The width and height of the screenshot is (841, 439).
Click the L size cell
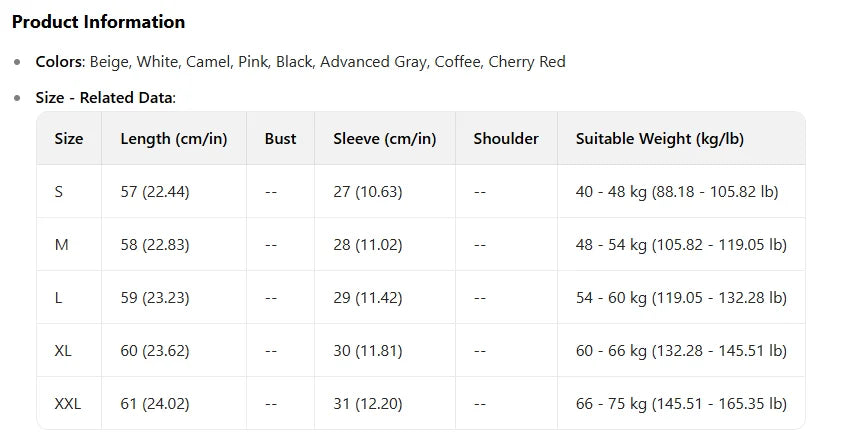click(59, 297)
